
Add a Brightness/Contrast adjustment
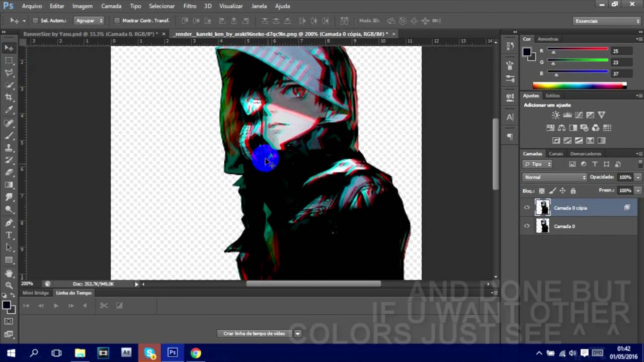click(x=556, y=115)
